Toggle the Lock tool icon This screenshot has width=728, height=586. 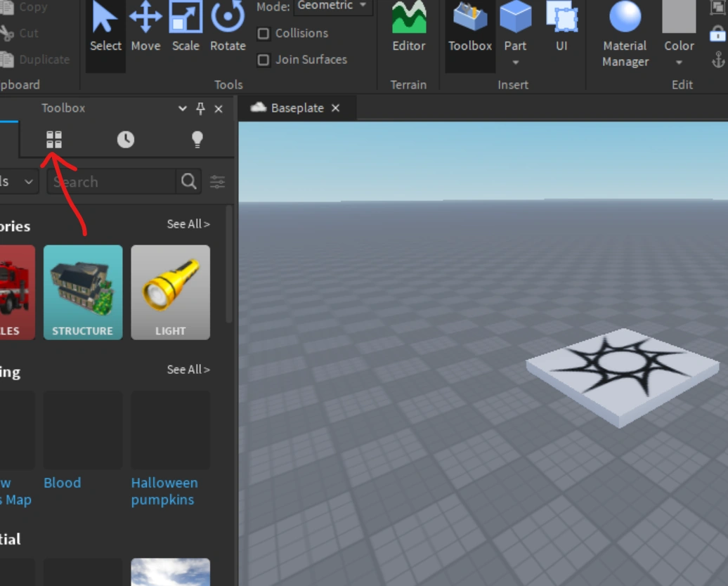[717, 34]
